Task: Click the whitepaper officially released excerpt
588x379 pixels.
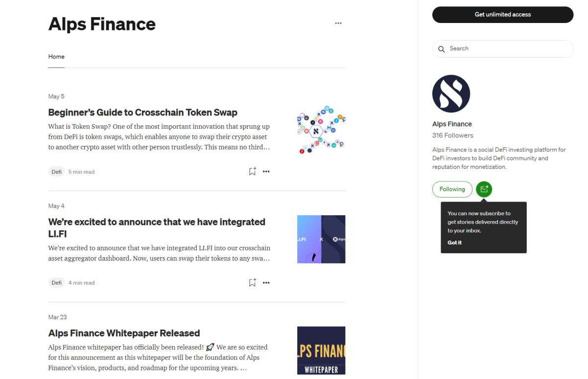Action: [158, 357]
